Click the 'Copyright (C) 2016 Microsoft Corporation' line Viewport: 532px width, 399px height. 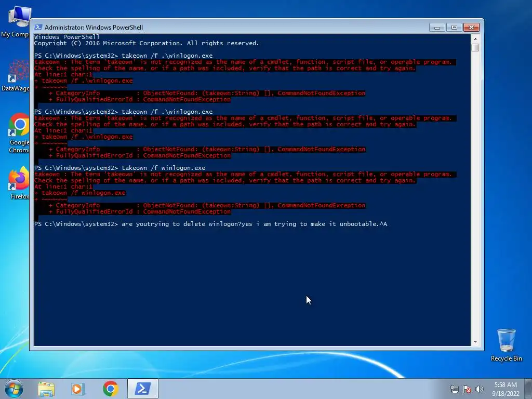[x=147, y=43]
